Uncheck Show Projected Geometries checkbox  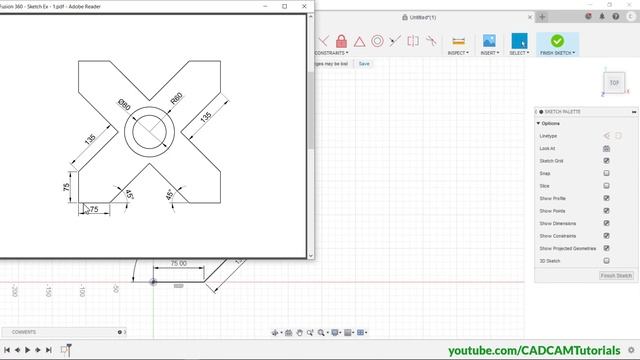pyautogui.click(x=607, y=248)
